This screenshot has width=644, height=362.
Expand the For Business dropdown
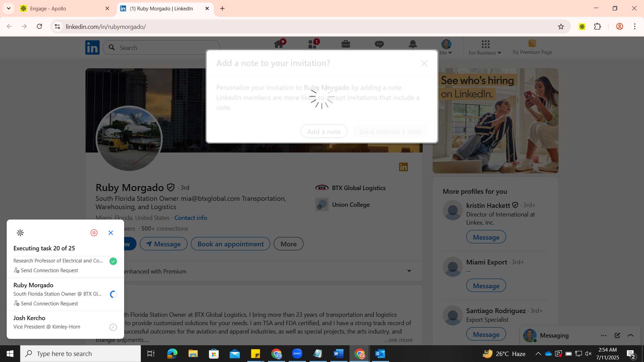[485, 53]
